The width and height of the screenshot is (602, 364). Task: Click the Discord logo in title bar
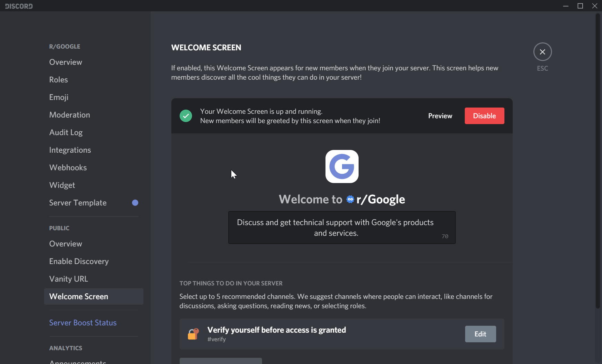point(19,6)
